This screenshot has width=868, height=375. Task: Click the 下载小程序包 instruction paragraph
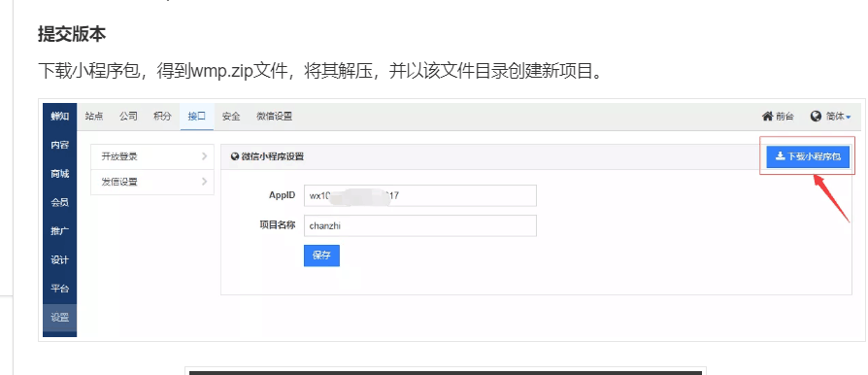click(320, 71)
